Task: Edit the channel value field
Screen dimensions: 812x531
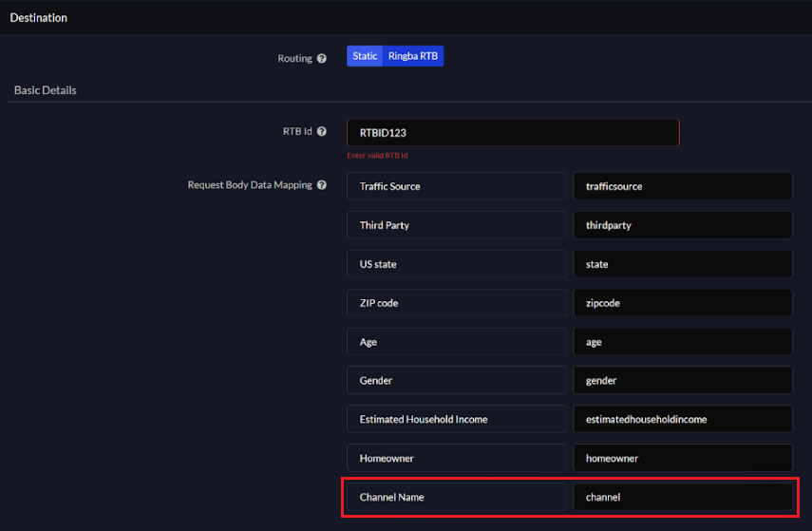Action: point(683,497)
